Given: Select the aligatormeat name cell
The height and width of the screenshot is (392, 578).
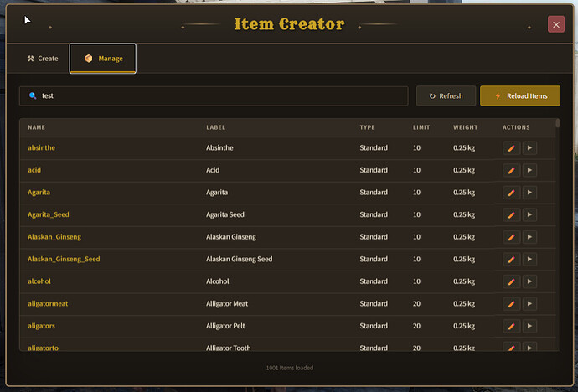Looking at the screenshot, I should click(x=48, y=303).
